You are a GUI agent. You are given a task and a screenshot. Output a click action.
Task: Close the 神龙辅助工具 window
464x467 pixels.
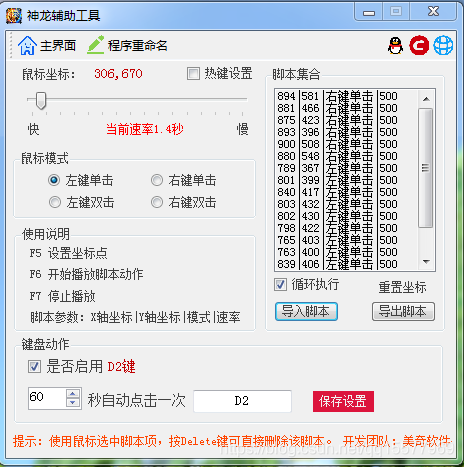[x=433, y=12]
